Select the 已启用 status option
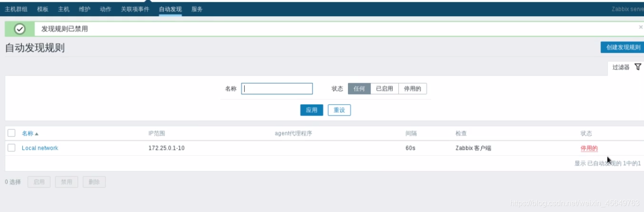This screenshot has width=644, height=212. (385, 88)
